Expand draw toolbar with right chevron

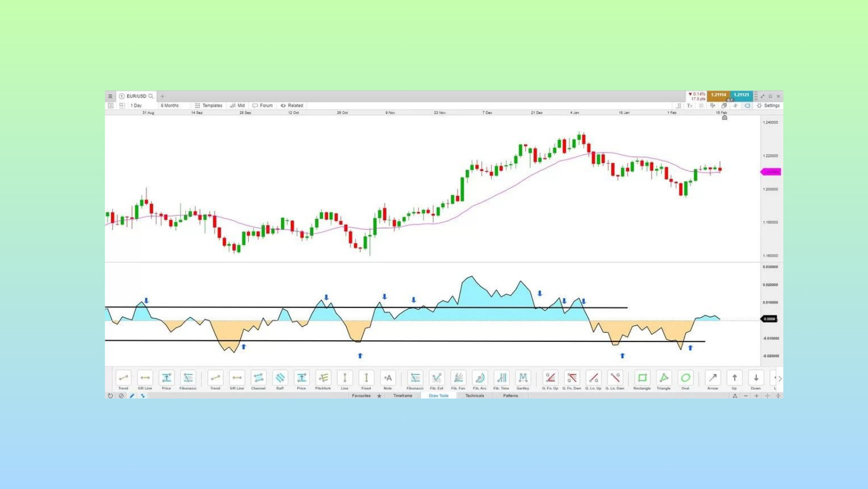pos(780,379)
